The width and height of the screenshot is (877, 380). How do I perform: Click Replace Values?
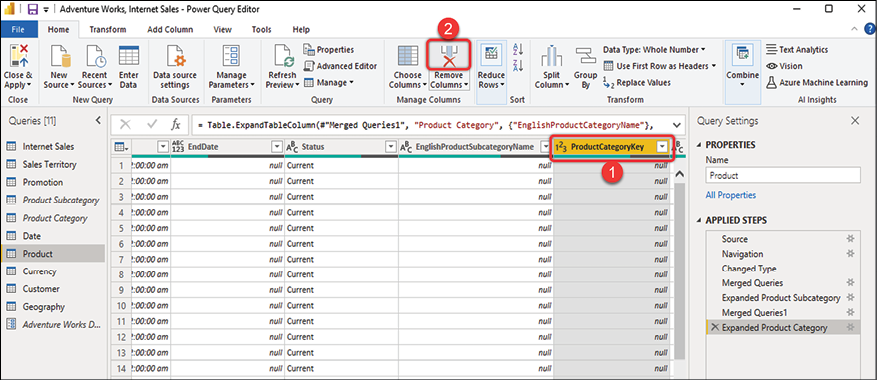638,82
